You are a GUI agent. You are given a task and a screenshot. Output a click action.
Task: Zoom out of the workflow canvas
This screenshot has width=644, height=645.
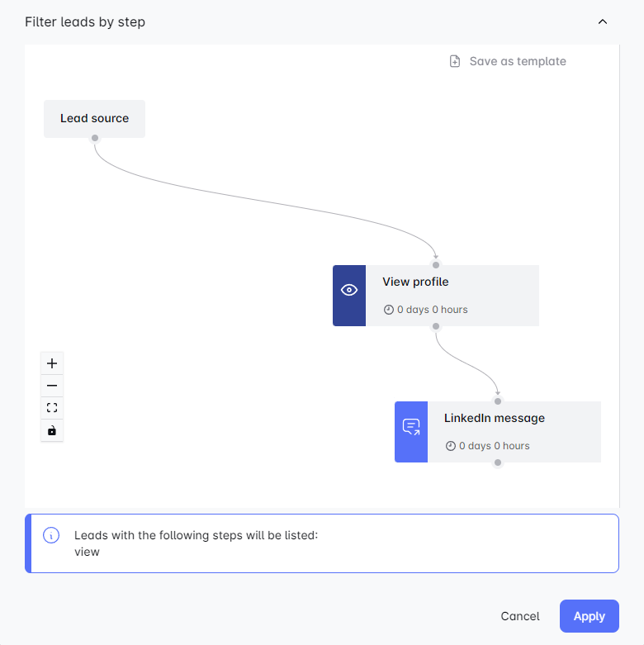pos(52,386)
